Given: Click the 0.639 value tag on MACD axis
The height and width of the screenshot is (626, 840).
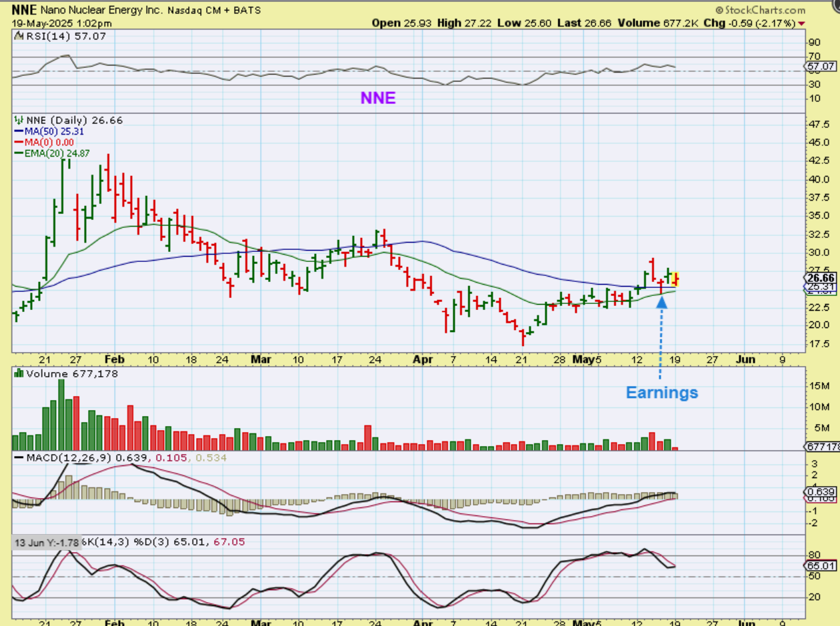Looking at the screenshot, I should [x=821, y=491].
